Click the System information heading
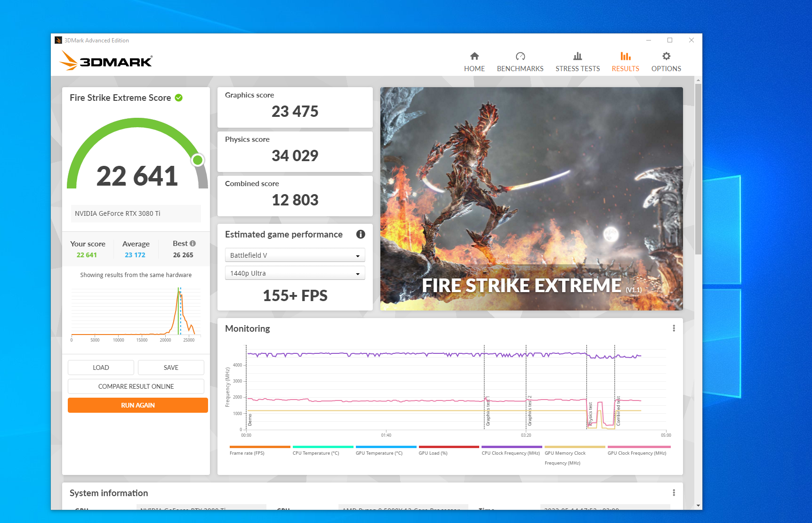 (x=109, y=493)
